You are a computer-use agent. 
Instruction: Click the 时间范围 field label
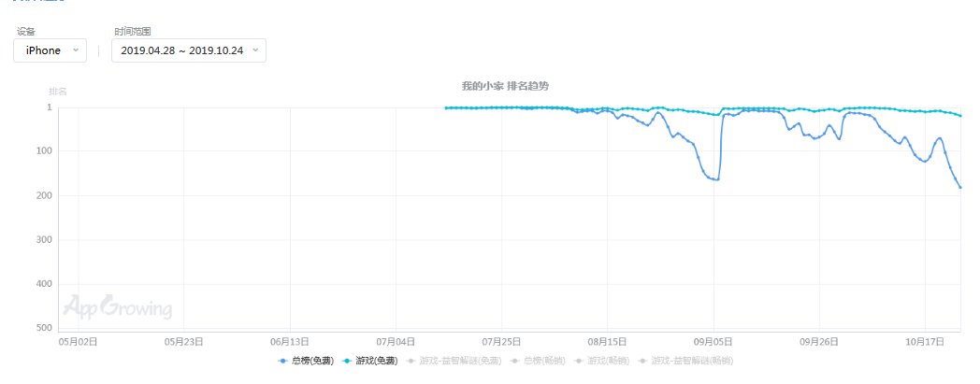click(130, 32)
